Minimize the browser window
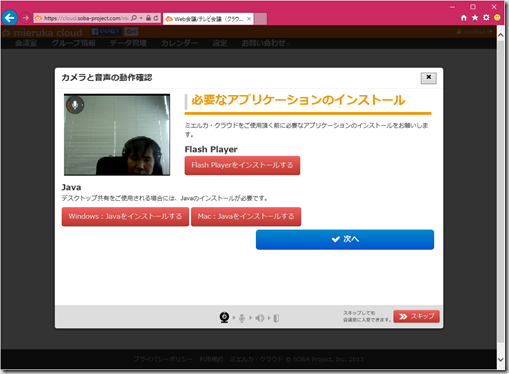 point(452,7)
